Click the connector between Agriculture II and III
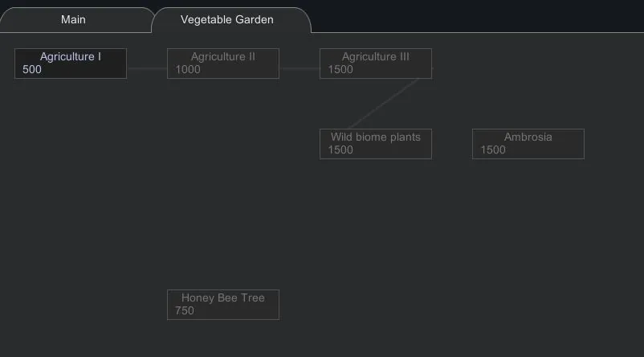 (x=300, y=68)
